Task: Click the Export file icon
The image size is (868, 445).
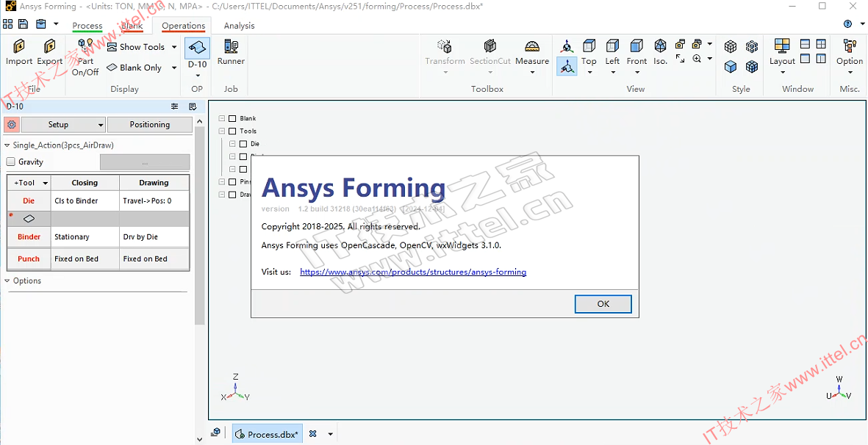Action: point(49,46)
